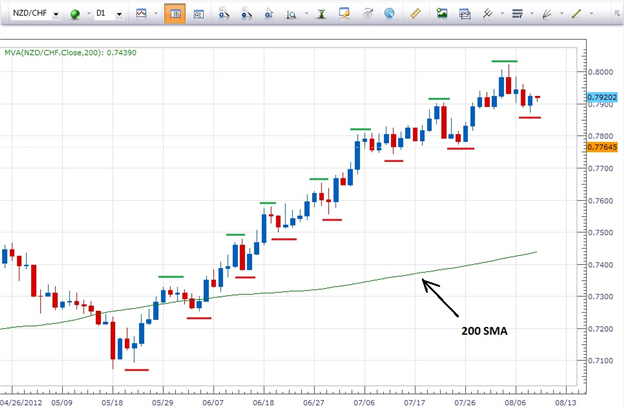Click the chart type line-graph icon

(x=140, y=15)
